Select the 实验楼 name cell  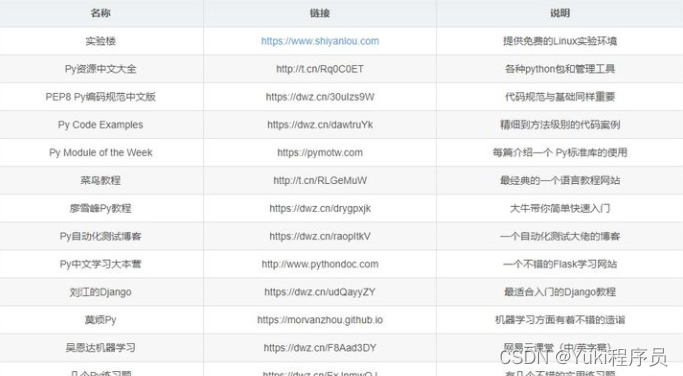[101, 41]
